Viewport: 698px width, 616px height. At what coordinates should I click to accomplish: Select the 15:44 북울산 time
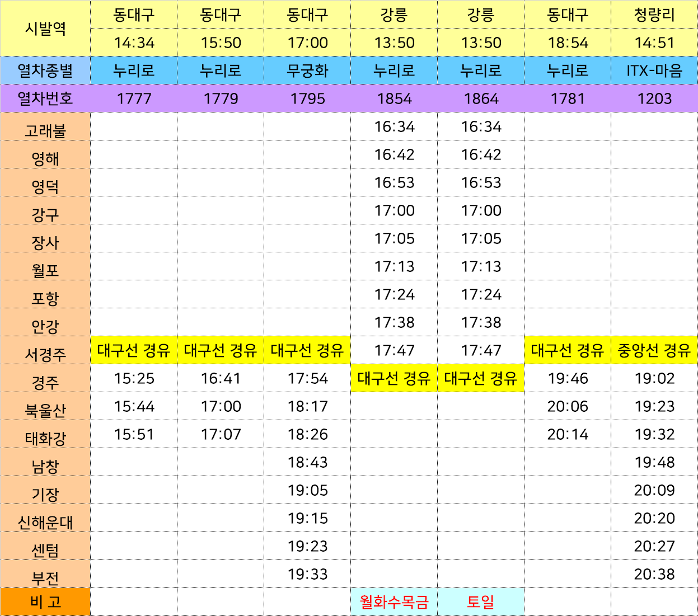pos(134,406)
